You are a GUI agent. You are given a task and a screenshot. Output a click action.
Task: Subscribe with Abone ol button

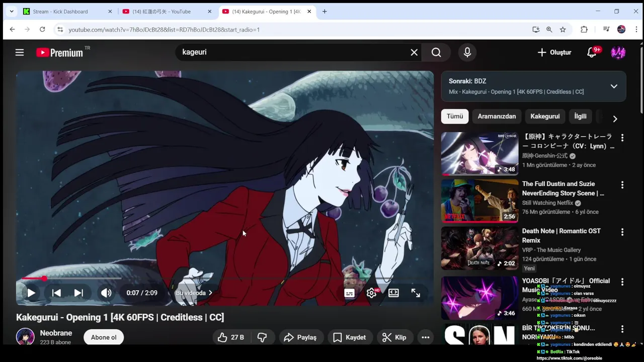(x=104, y=337)
